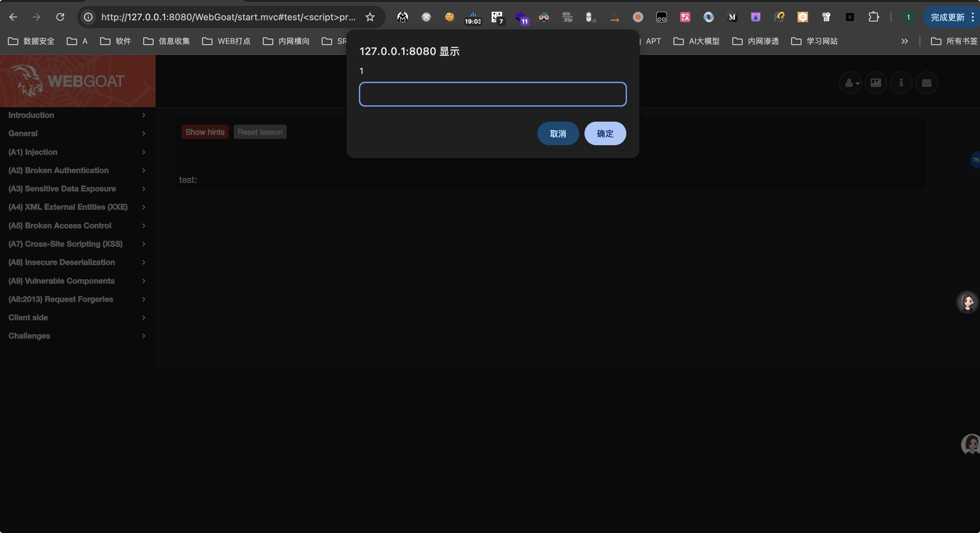Select the address bar URL
This screenshot has width=980, height=533.
coord(228,17)
